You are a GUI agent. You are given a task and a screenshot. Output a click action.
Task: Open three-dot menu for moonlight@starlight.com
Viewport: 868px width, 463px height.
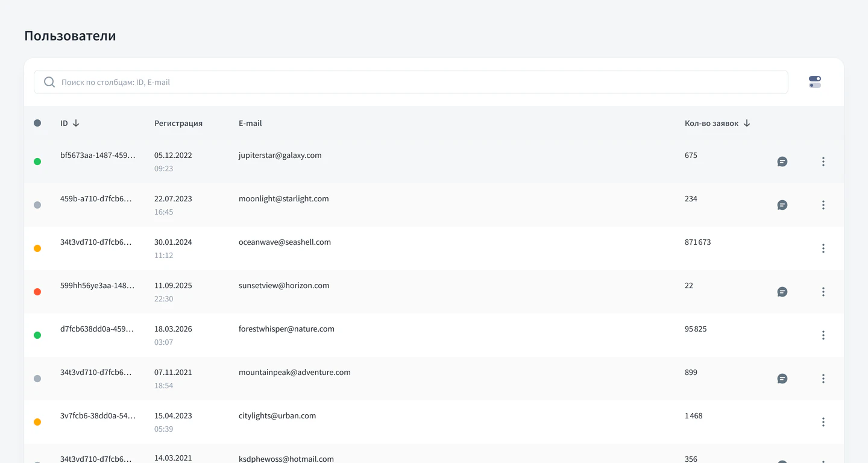(x=823, y=205)
